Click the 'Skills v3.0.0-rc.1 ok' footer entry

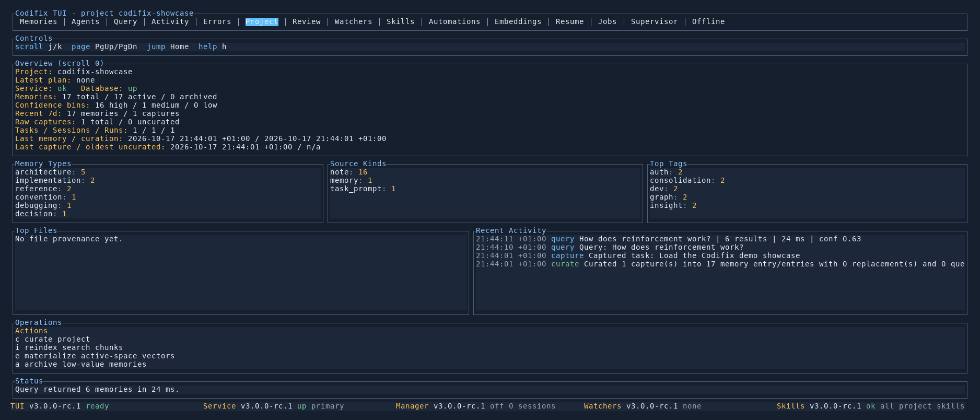click(x=871, y=406)
